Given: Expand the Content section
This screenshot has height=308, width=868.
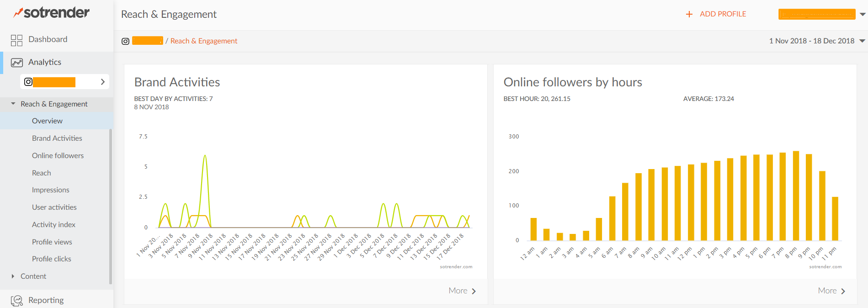Looking at the screenshot, I should (13, 276).
